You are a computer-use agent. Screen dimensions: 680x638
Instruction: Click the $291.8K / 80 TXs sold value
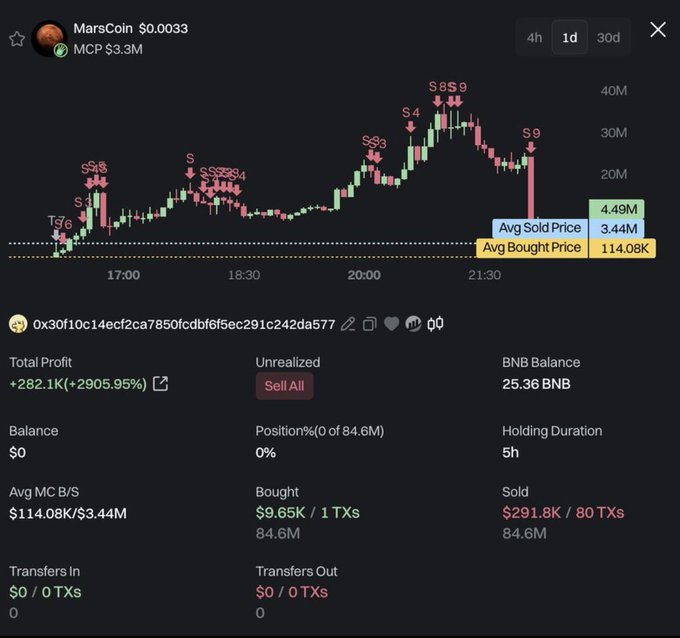(x=563, y=513)
